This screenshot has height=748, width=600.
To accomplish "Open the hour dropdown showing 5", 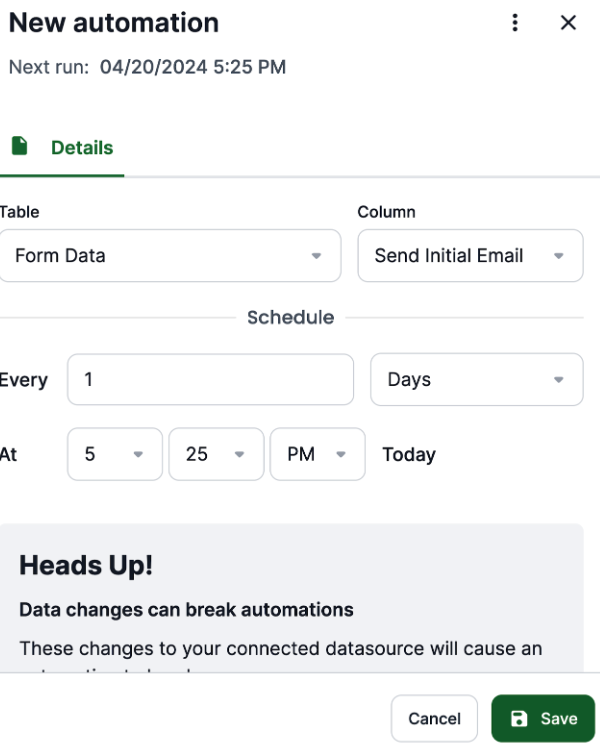I will point(115,454).
